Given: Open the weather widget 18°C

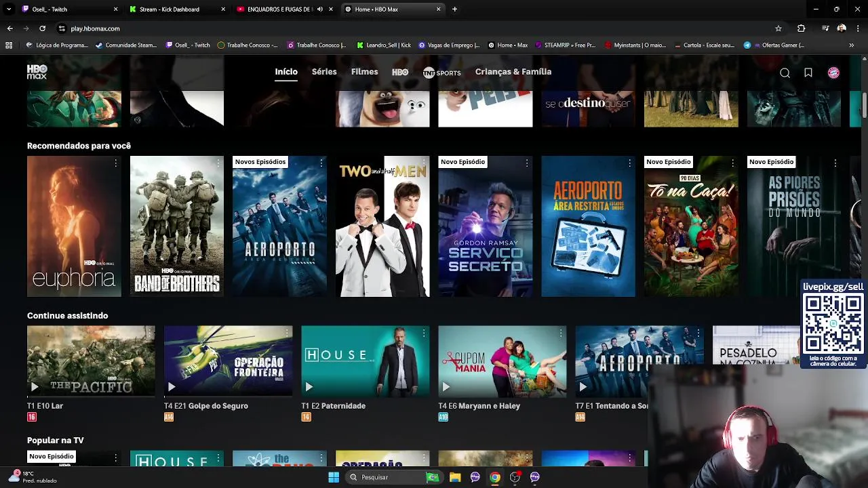Looking at the screenshot, I should click(33, 477).
